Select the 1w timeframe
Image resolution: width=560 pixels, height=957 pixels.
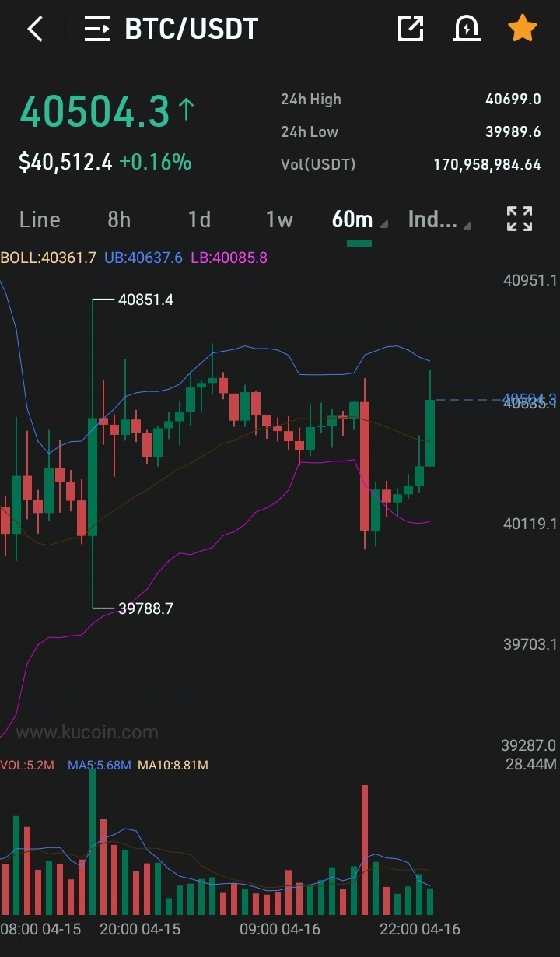279,219
